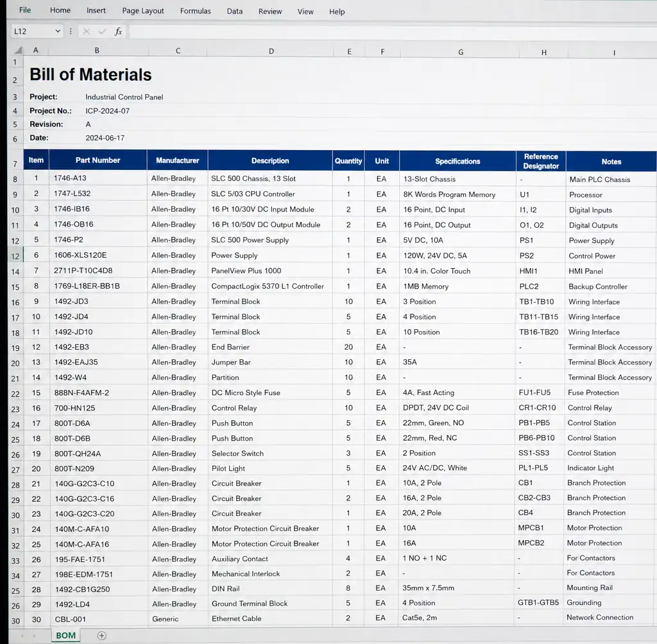This screenshot has height=644, width=657.
Task: Select the 22mm, Red, NC cell
Action: click(x=457, y=438)
